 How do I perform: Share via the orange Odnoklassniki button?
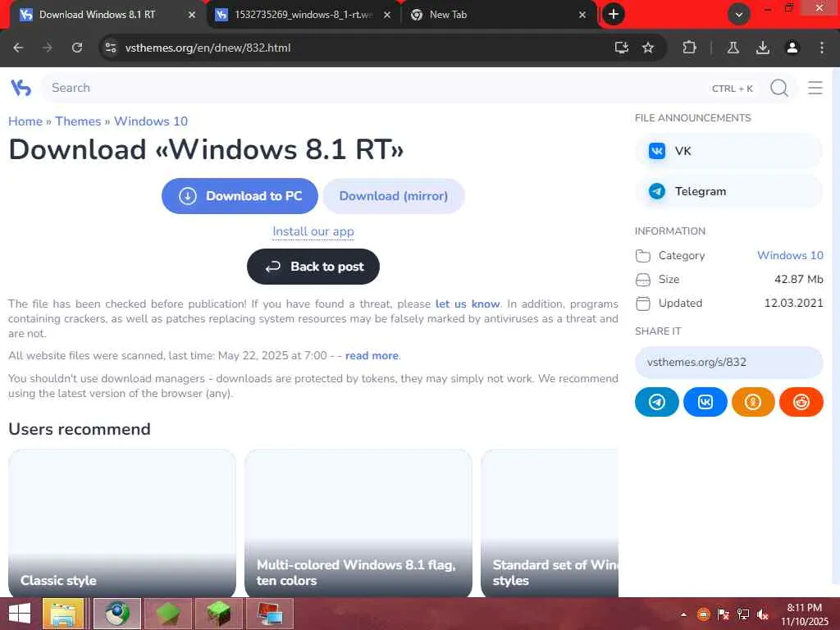(x=753, y=402)
